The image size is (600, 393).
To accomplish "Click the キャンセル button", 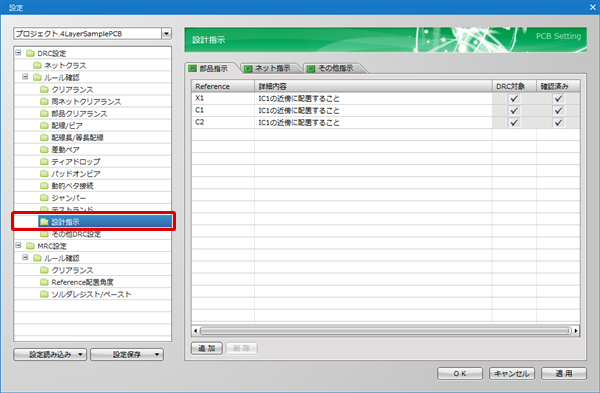I will 512,373.
